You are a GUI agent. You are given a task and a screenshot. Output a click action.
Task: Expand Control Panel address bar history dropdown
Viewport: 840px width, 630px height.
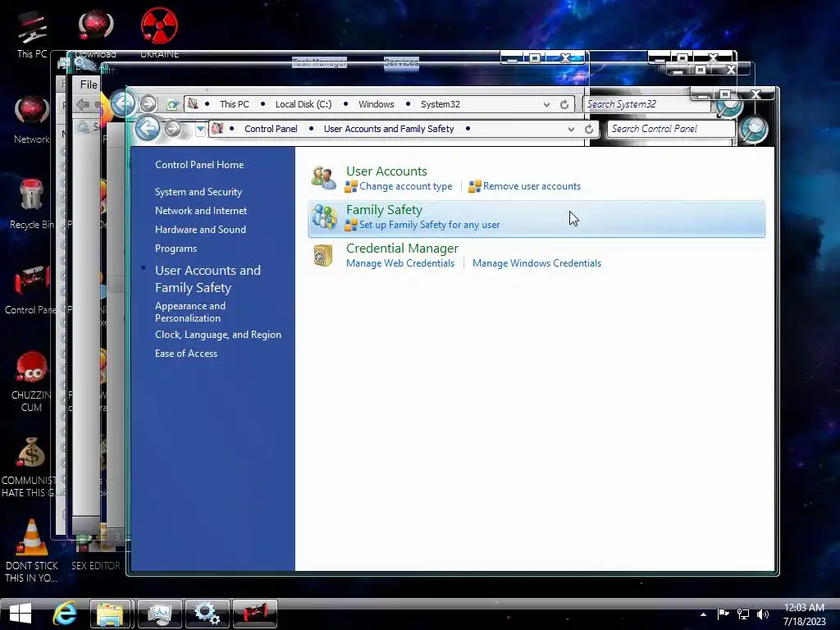click(571, 129)
